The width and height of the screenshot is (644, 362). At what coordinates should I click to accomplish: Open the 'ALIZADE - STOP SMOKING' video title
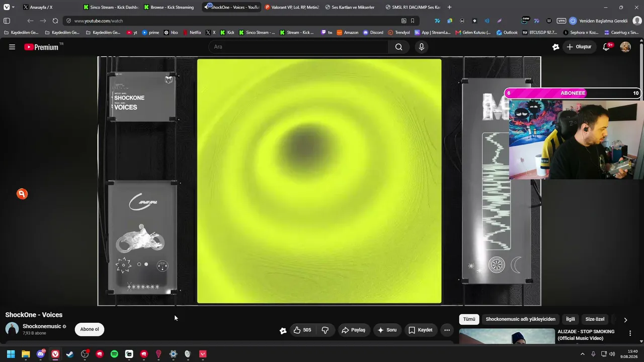tap(586, 335)
